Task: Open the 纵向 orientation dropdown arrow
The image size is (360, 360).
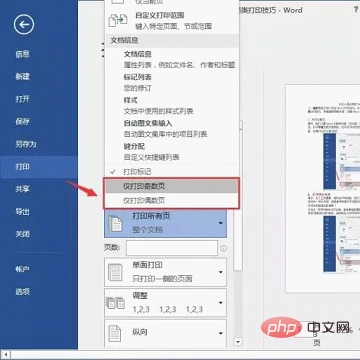Action: coord(221,333)
